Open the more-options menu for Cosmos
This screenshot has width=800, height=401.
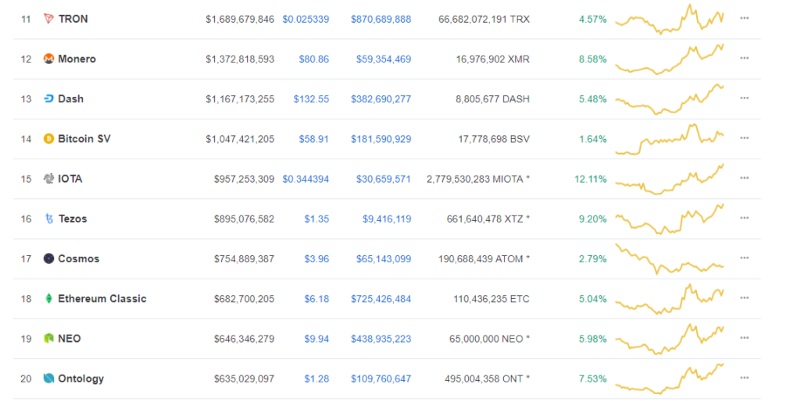[x=744, y=258]
